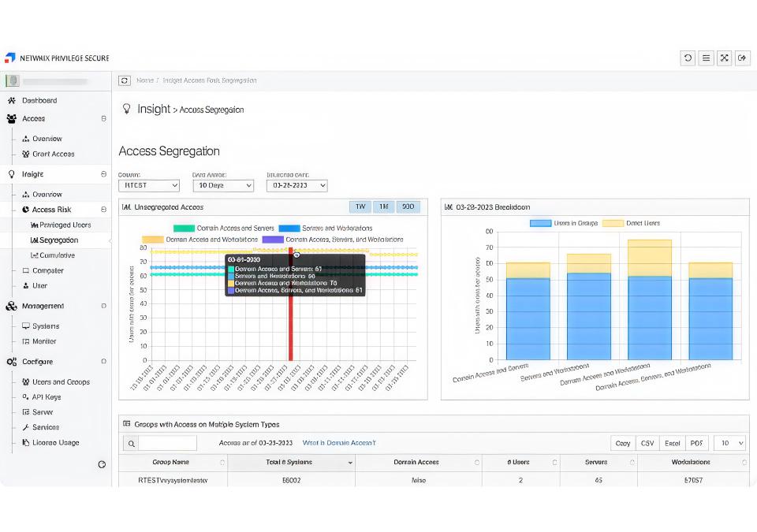Open the hamburger menu icon at top right
The width and height of the screenshot is (757, 532).
706,58
